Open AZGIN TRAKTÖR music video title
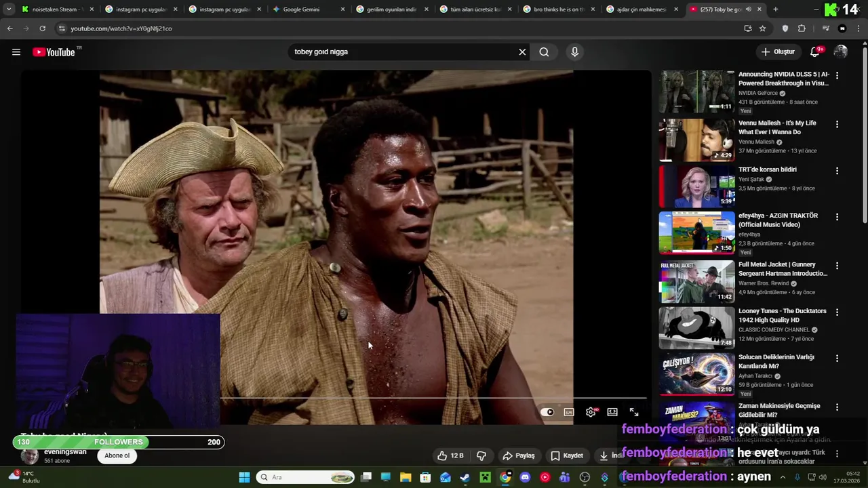868x488 pixels. tap(778, 220)
